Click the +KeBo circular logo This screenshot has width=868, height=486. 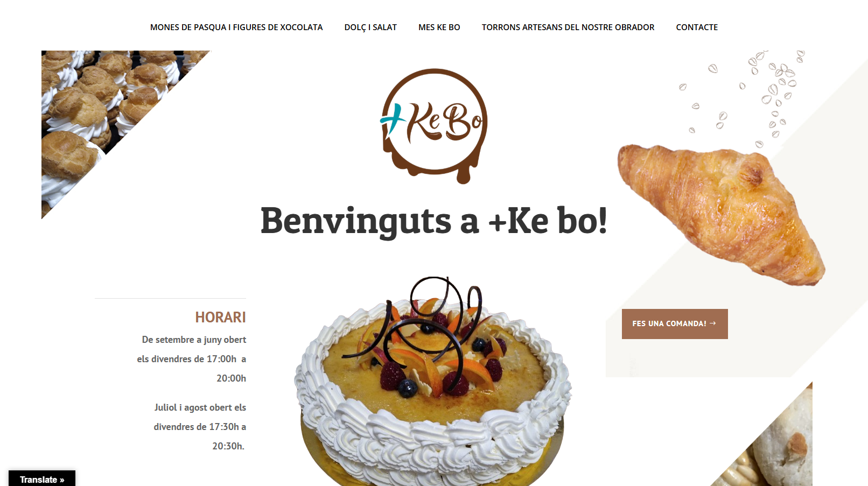434,125
